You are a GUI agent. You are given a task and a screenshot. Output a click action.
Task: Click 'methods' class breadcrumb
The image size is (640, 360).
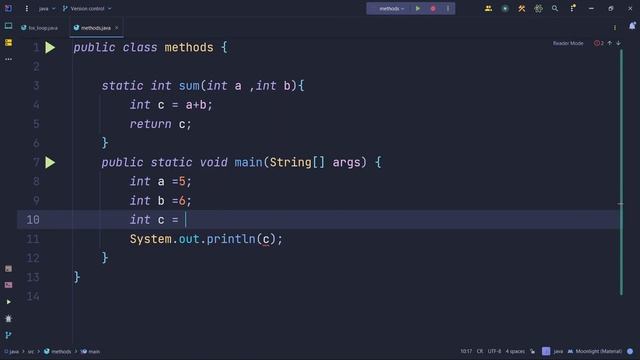58,351
